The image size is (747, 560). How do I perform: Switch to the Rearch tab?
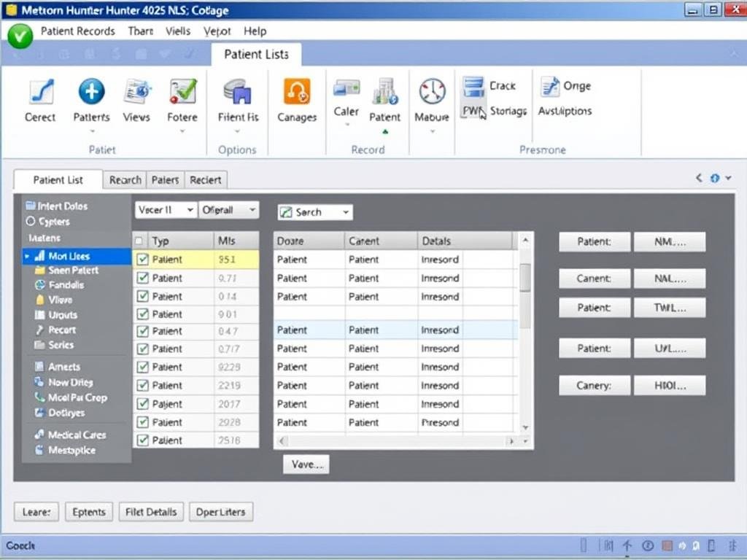(x=125, y=180)
